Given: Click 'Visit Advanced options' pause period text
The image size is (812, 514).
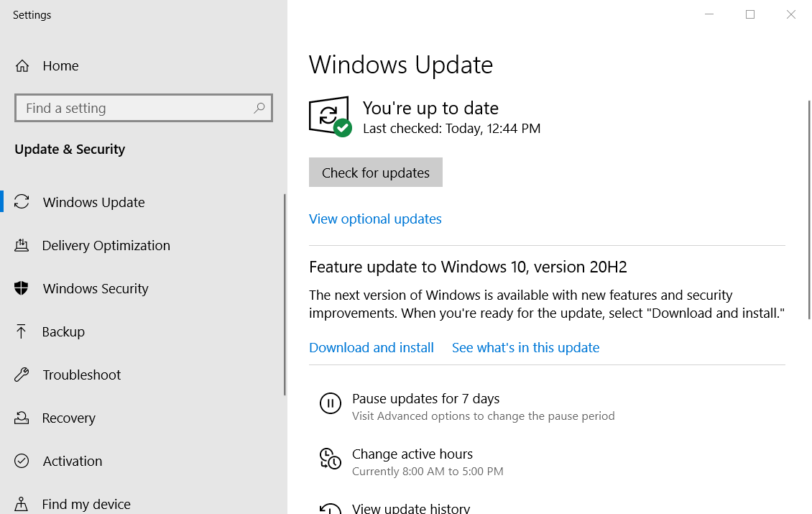Looking at the screenshot, I should [x=483, y=416].
